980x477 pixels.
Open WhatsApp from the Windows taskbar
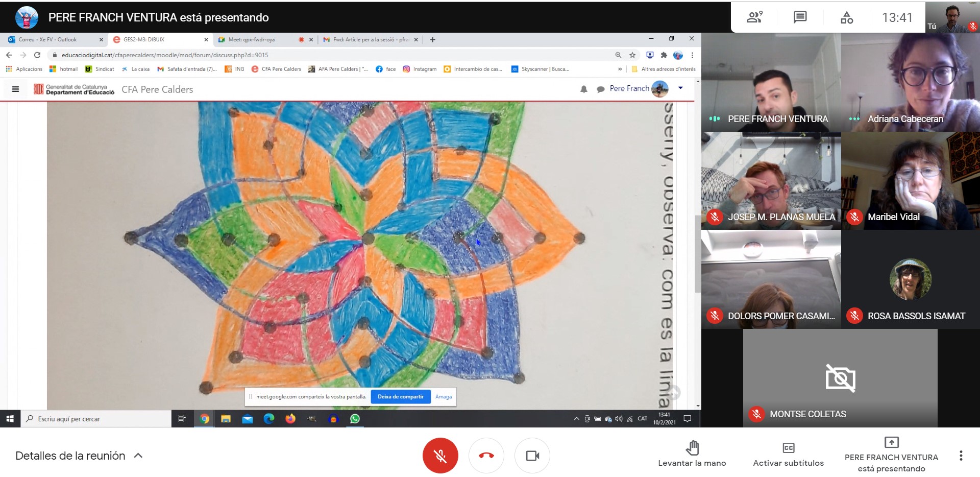point(355,419)
